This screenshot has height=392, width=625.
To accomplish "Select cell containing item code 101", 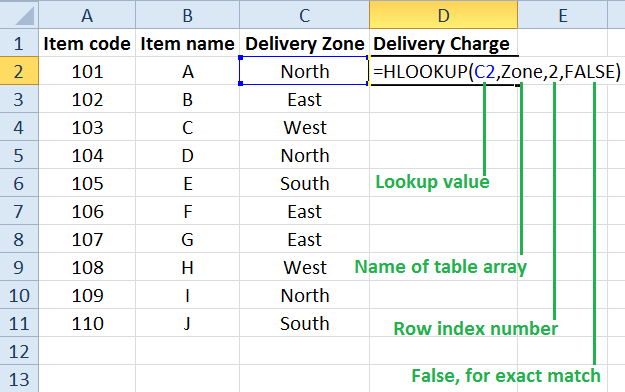I will (x=87, y=71).
